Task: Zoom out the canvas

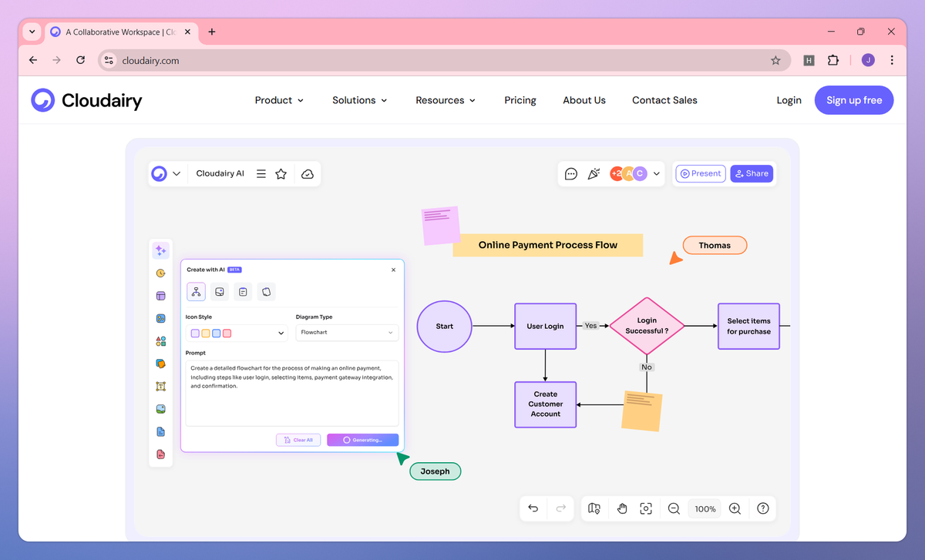Action: coord(674,508)
